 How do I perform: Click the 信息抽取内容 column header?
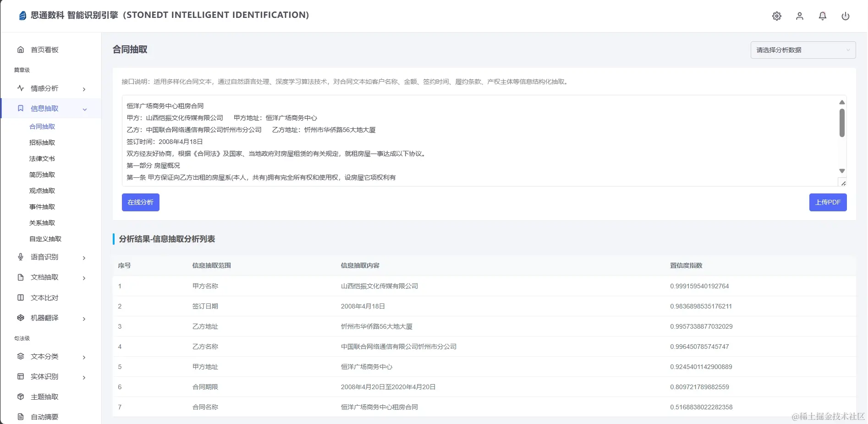tap(360, 265)
